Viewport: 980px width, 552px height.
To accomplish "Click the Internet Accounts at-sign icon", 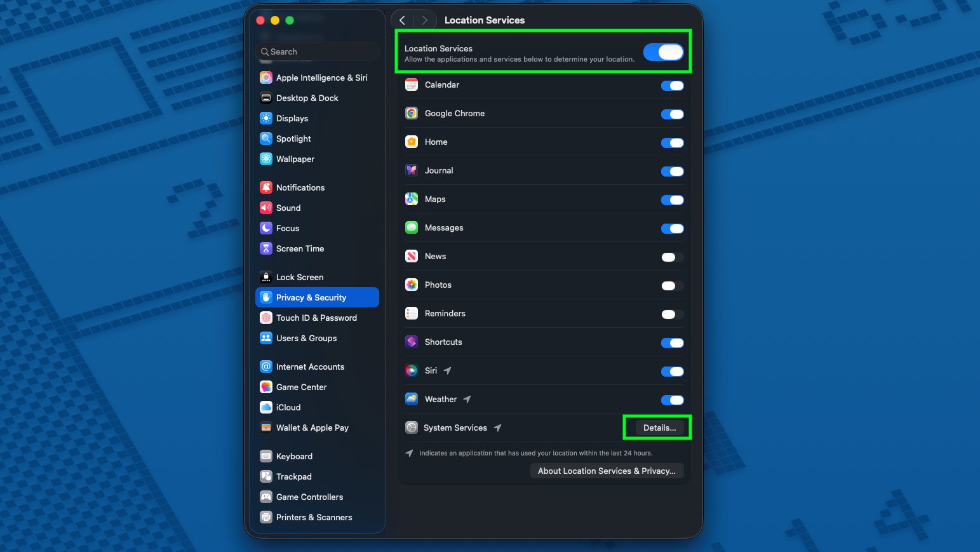I will [x=266, y=367].
